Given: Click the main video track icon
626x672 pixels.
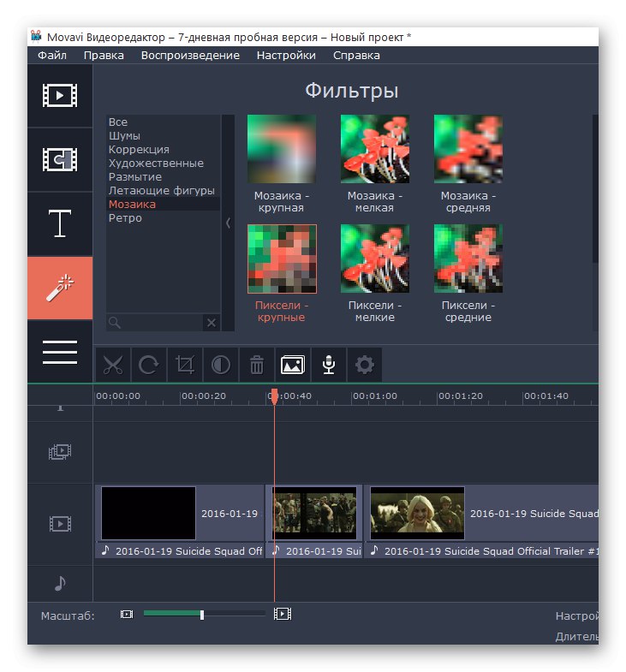Looking at the screenshot, I should pyautogui.click(x=60, y=524).
